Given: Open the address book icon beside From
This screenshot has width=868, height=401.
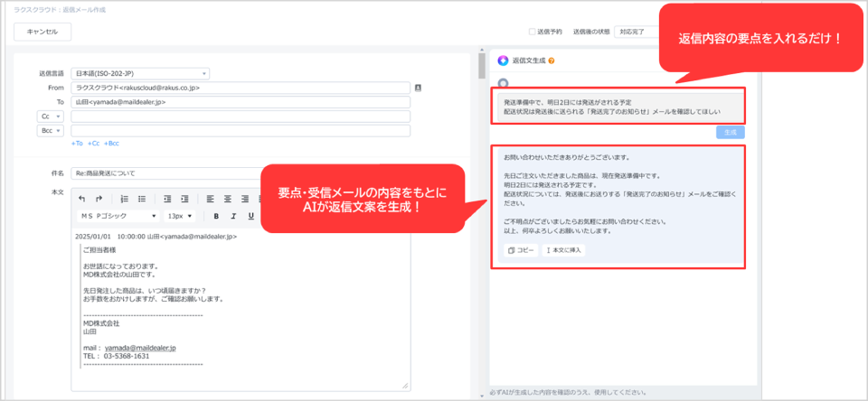Looking at the screenshot, I should (x=418, y=88).
